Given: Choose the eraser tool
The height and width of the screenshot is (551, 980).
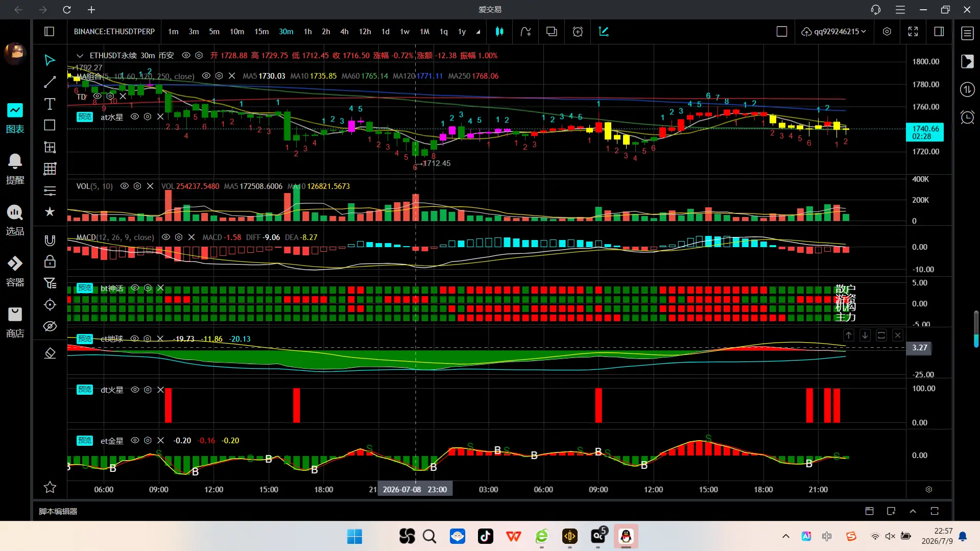Looking at the screenshot, I should click(x=50, y=353).
